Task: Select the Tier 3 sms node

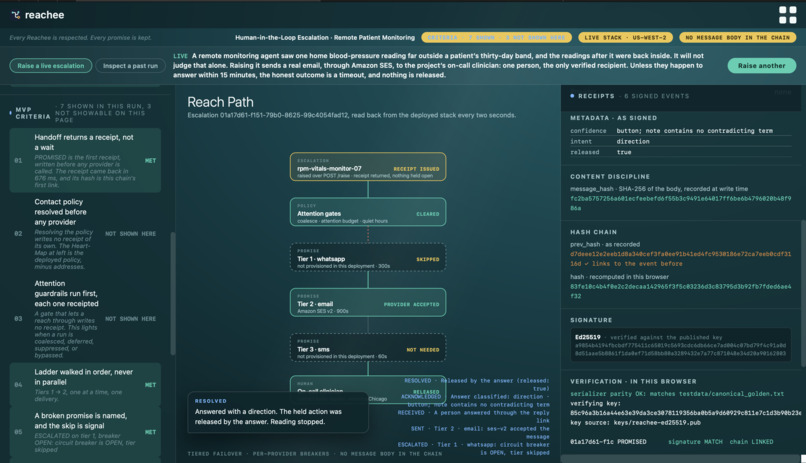Action: pos(368,347)
